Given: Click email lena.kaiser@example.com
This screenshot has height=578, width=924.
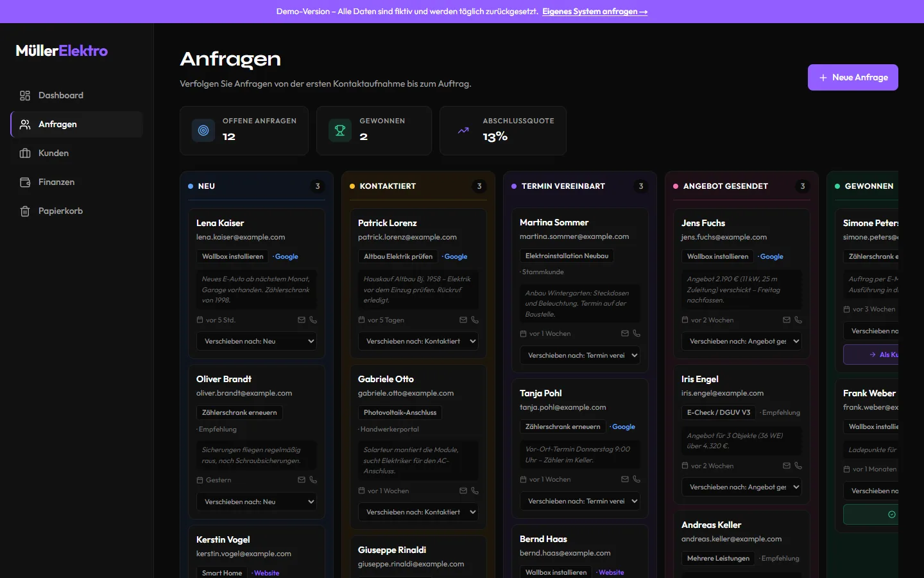Looking at the screenshot, I should coord(241,237).
